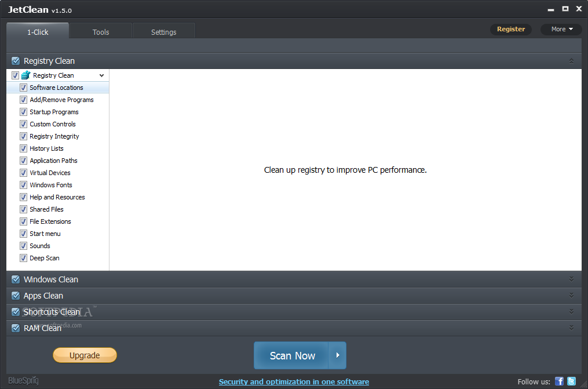Open the Facebook follow icon

[559, 381]
